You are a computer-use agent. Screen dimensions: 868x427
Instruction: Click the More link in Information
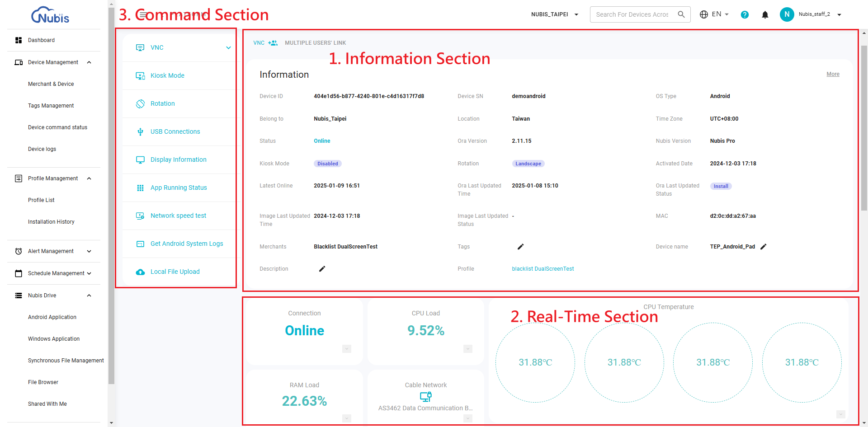tap(833, 74)
